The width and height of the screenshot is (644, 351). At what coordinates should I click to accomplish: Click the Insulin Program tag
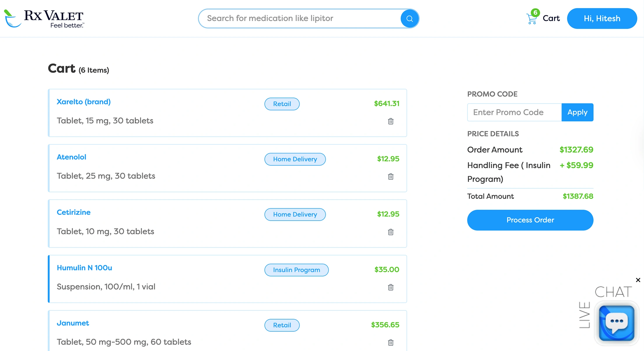296,270
